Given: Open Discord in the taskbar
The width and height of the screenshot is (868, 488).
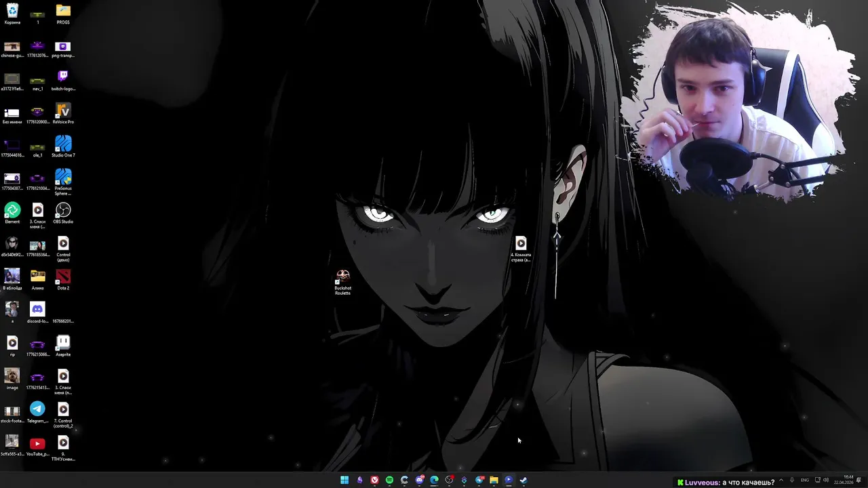Looking at the screenshot, I should click(x=419, y=480).
